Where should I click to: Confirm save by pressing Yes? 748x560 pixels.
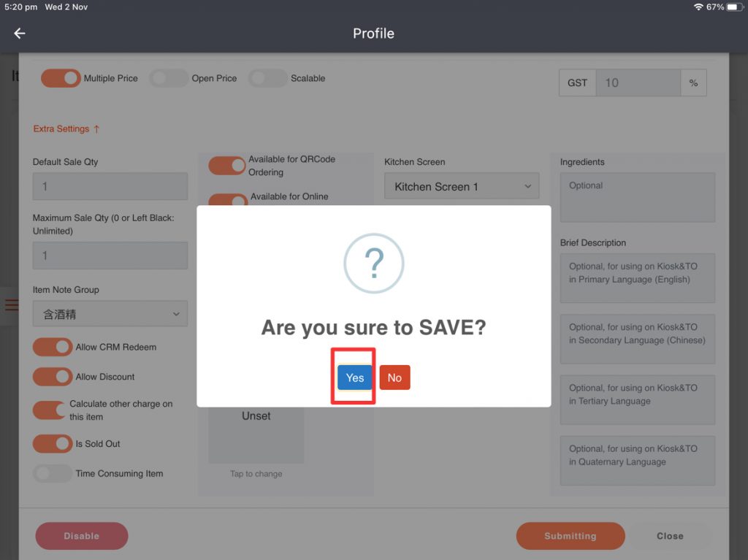point(354,377)
